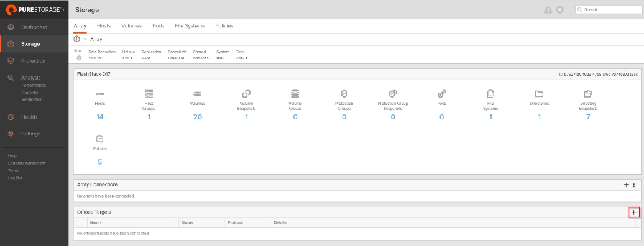Image resolution: width=644 pixels, height=246 pixels.
Task: Click the Protection Groups icon
Action: [344, 94]
